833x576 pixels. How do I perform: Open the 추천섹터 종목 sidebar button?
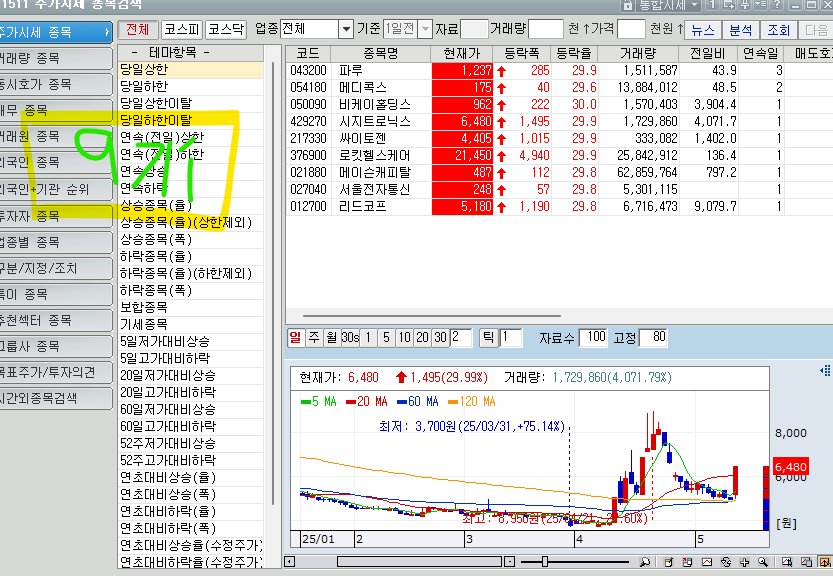pos(55,320)
